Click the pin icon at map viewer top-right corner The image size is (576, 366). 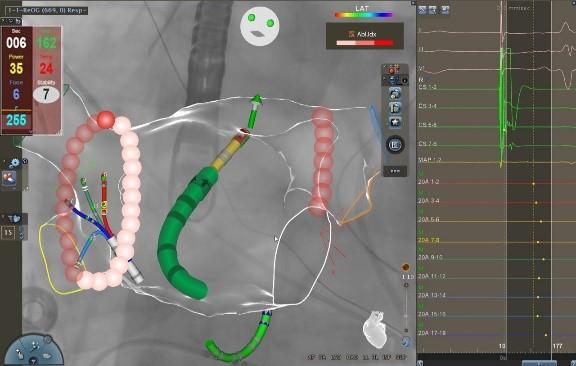pos(413,3)
